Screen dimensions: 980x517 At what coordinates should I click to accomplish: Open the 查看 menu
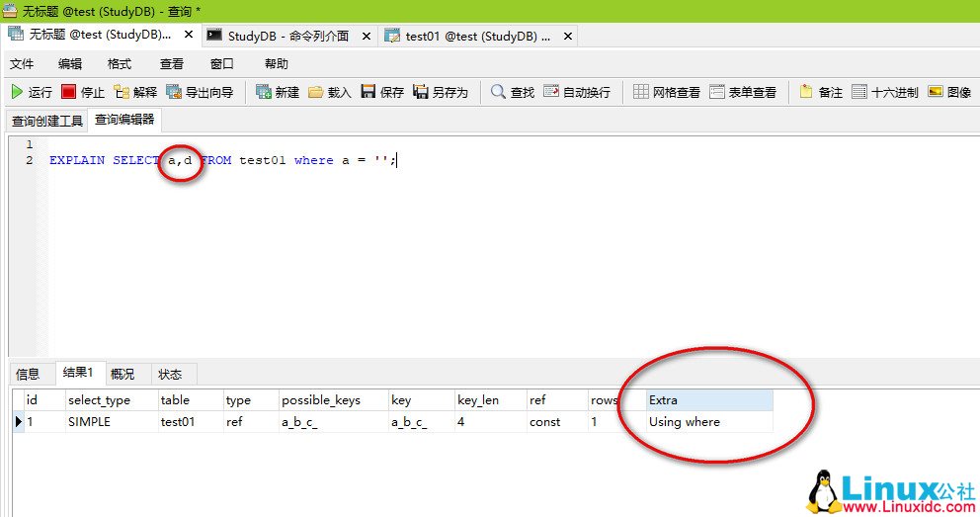171,64
